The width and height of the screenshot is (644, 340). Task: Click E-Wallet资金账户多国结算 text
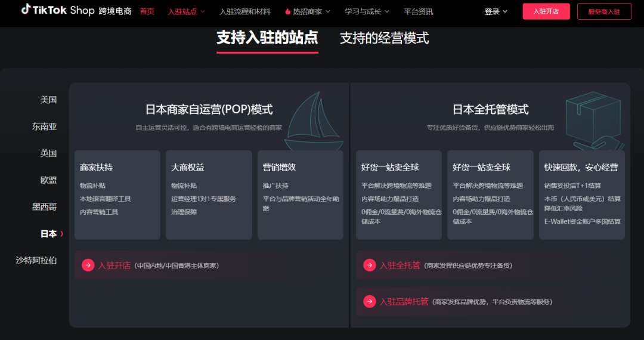point(582,221)
